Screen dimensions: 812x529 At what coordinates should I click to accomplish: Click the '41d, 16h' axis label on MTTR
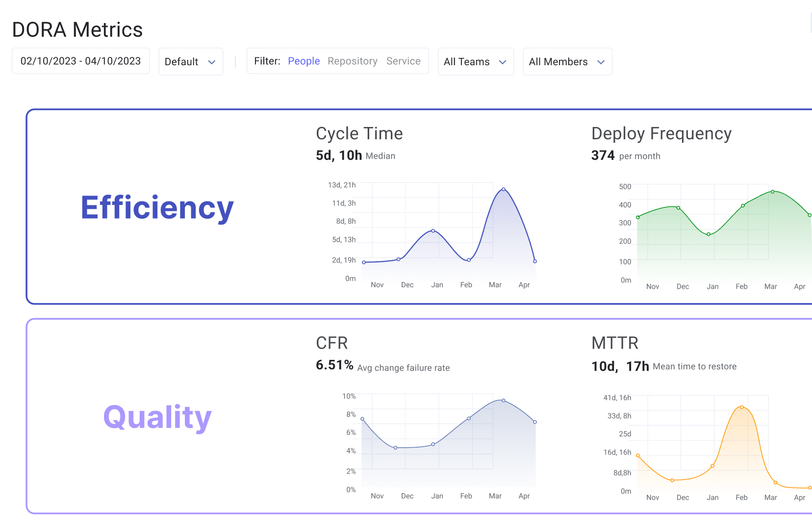[617, 398]
